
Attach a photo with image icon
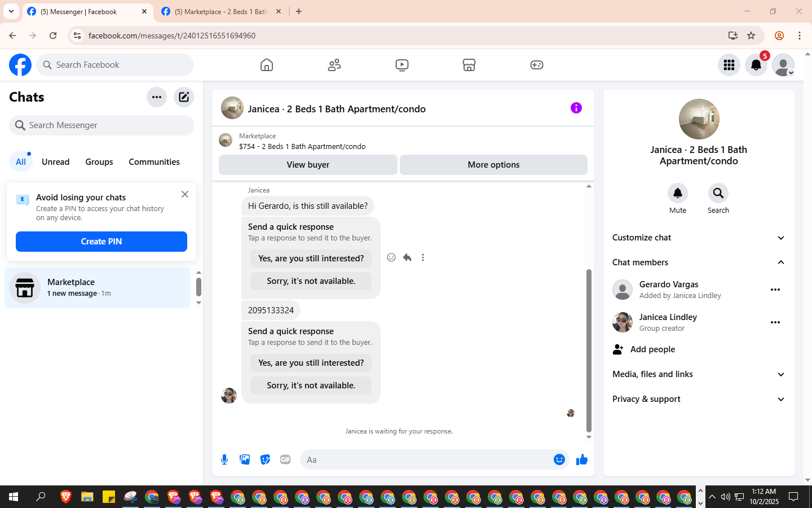point(245,459)
